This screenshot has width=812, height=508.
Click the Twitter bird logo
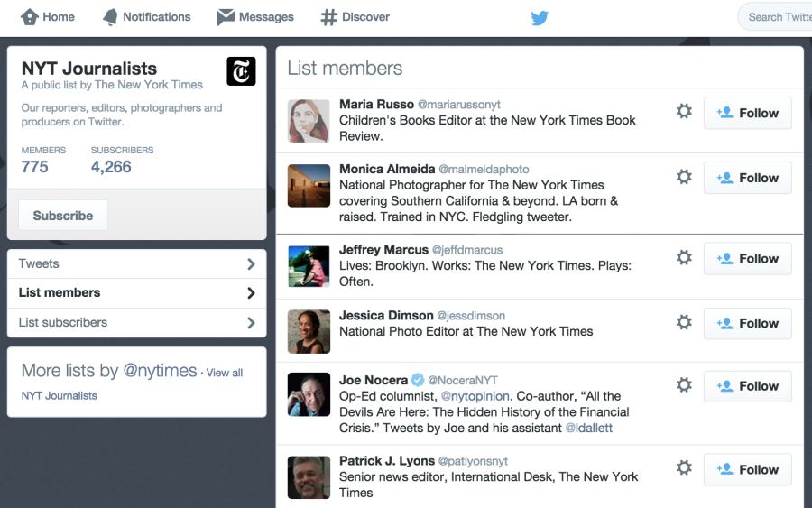(x=540, y=18)
